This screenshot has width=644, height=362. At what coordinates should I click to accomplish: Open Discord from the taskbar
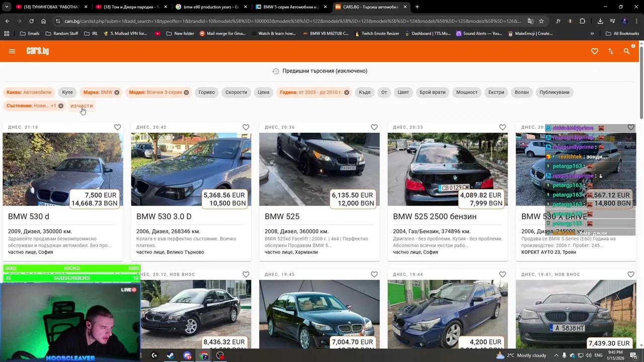pyautogui.click(x=187, y=355)
